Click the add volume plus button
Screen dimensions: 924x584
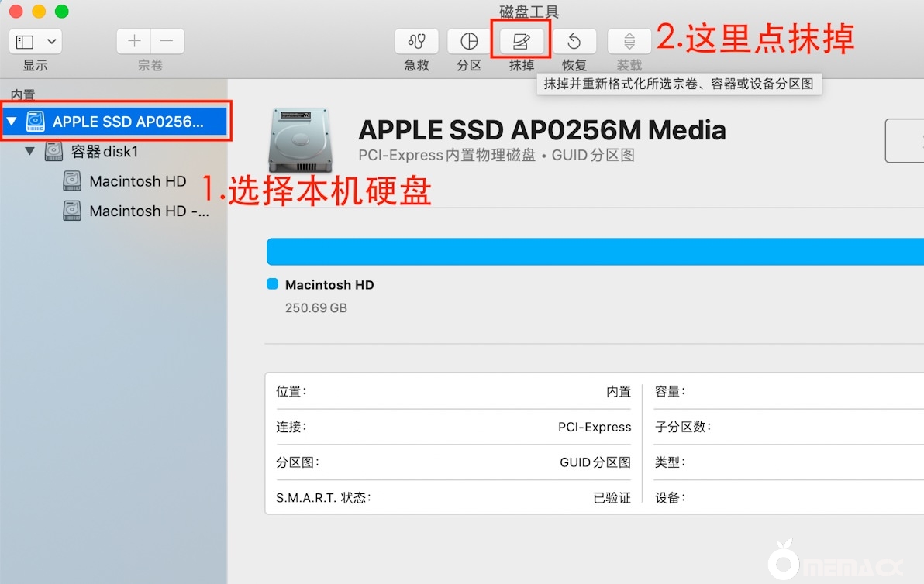(134, 42)
